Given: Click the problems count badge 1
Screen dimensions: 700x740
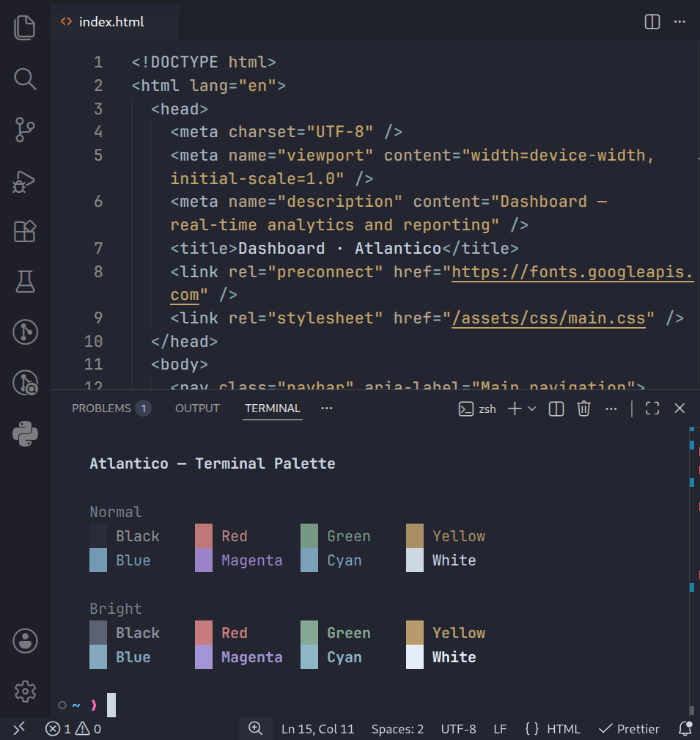Looking at the screenshot, I should click(x=144, y=409).
